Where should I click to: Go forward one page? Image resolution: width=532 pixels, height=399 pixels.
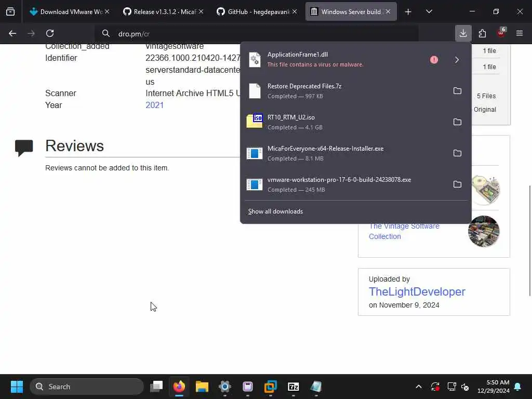31,33
